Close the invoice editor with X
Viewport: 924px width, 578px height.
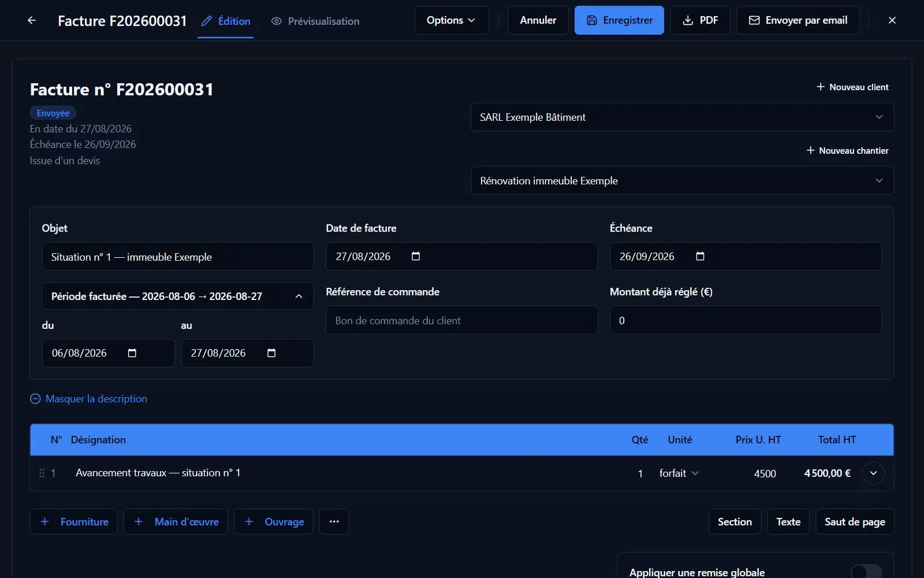[x=892, y=20]
